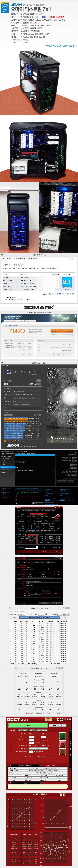
Task: Click the Load button in 3DMark 11
Action: [x=58, y=354]
